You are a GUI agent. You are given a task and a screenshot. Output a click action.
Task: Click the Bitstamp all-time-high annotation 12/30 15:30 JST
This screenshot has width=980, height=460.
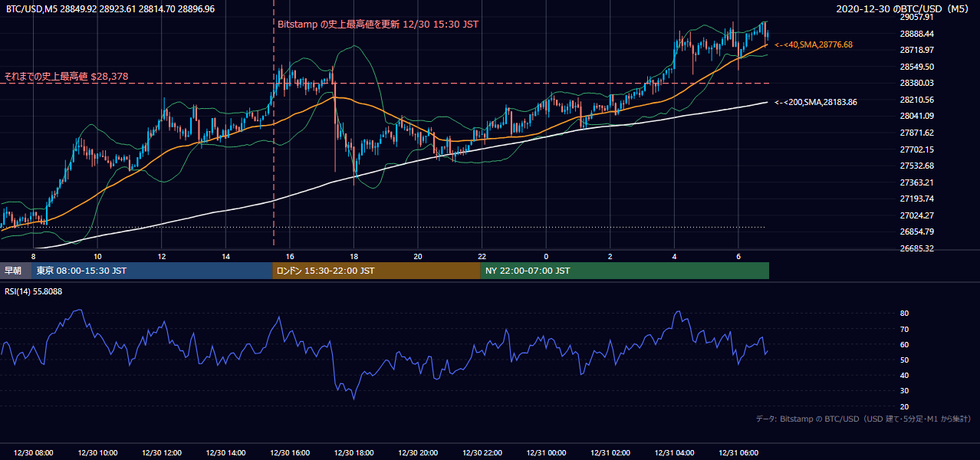(378, 24)
